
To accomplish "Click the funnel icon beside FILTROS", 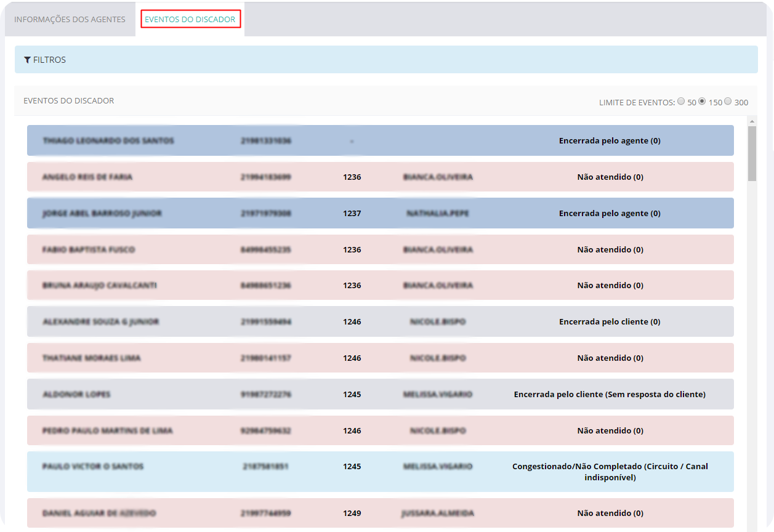I will (x=27, y=60).
